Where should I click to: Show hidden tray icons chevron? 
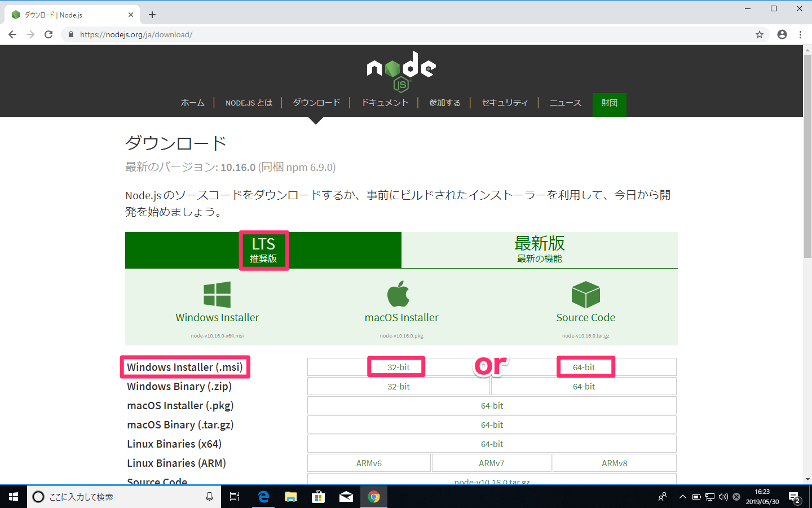[682, 497]
